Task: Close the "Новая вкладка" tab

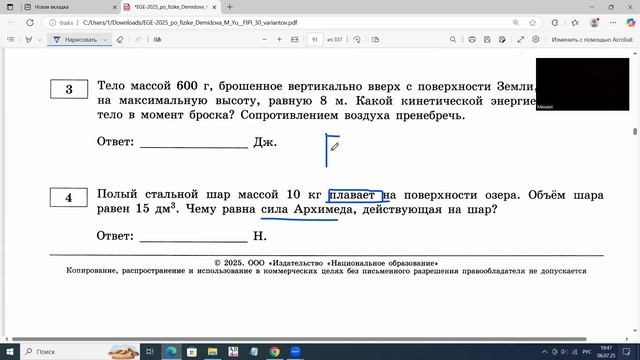Action: tap(114, 7)
